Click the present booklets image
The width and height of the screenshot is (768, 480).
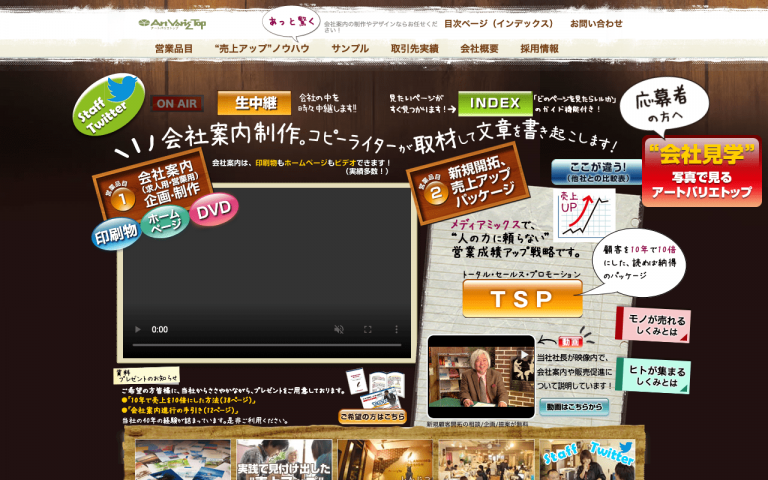[x=376, y=389]
